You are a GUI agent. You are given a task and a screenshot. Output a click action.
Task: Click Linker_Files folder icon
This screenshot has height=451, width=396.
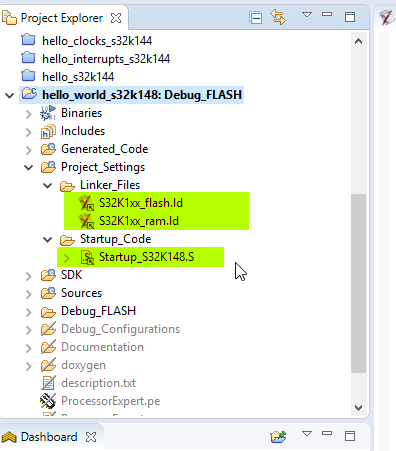pos(67,186)
